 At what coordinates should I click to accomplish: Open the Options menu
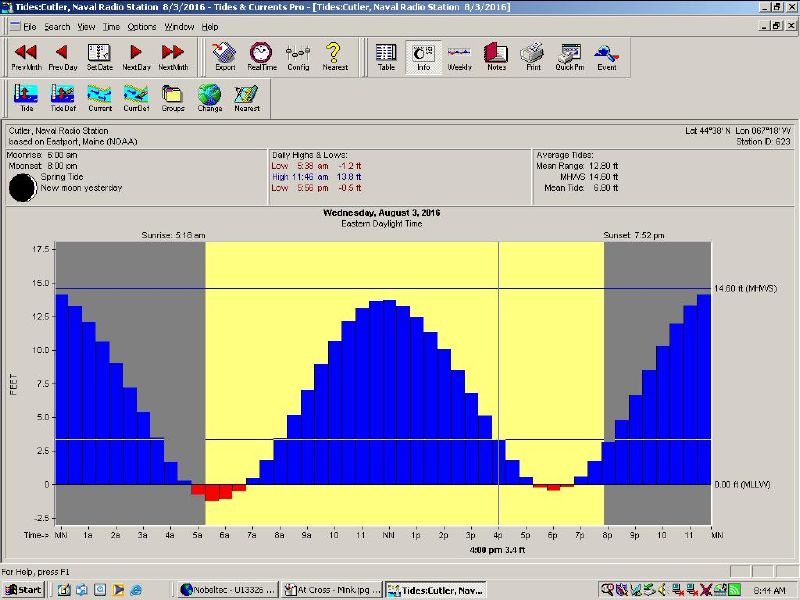(142, 26)
